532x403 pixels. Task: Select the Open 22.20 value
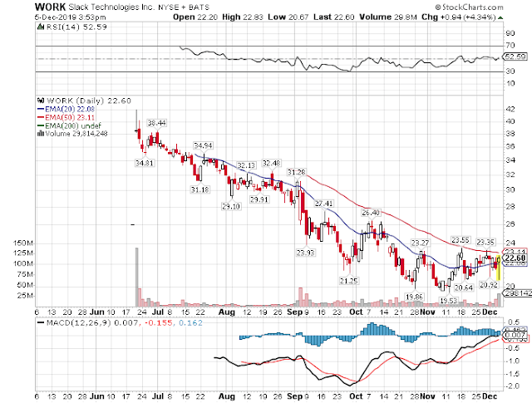coord(195,17)
